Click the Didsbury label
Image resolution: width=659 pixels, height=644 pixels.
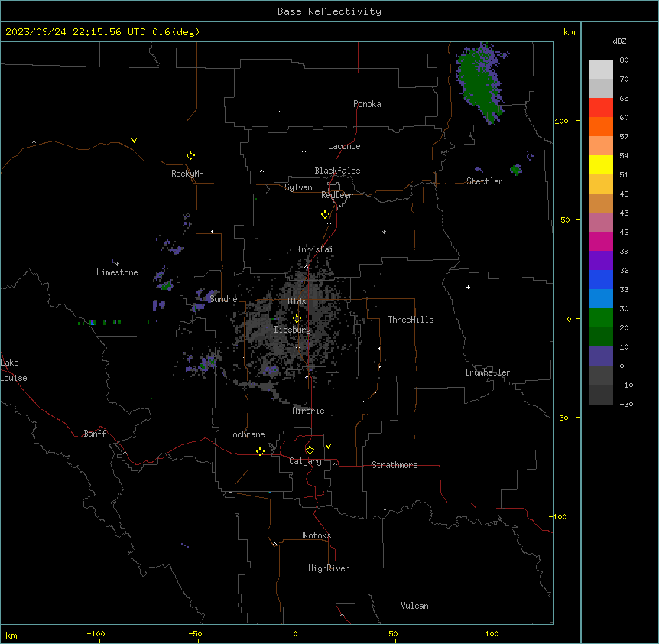coord(292,330)
